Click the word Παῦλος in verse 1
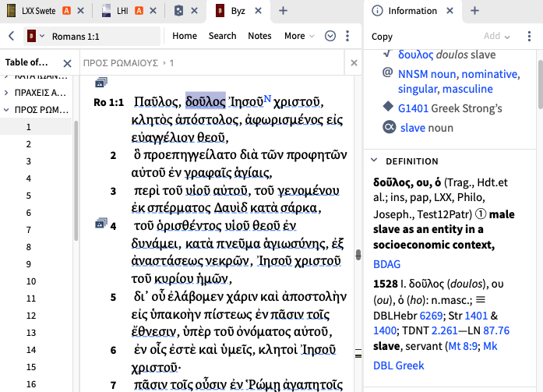The image size is (543, 392). pos(157,102)
